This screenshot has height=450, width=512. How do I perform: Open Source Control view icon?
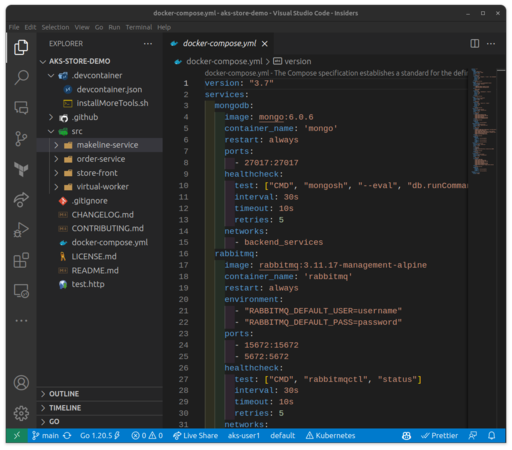(21, 139)
